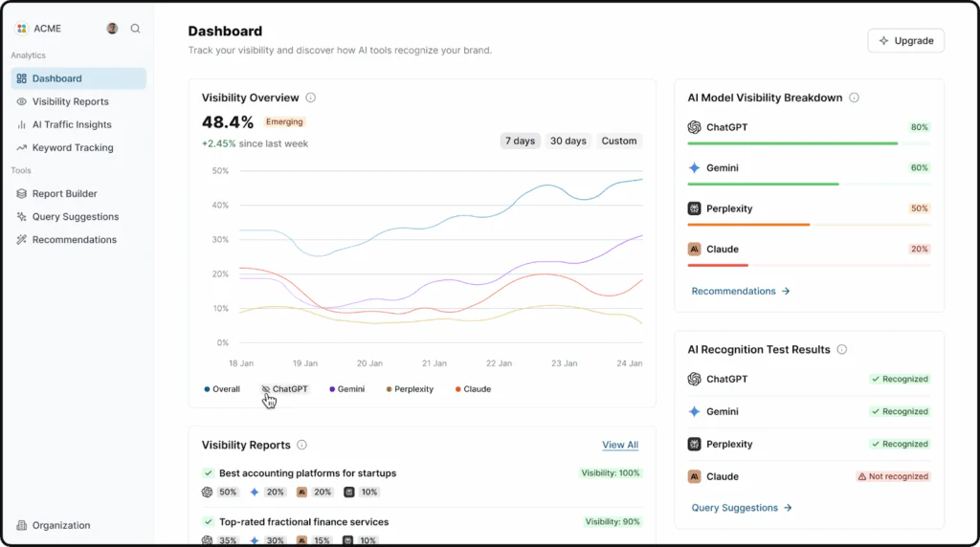This screenshot has width=980, height=547.
Task: Go to Keyword Tracking in sidebar
Action: click(73, 147)
